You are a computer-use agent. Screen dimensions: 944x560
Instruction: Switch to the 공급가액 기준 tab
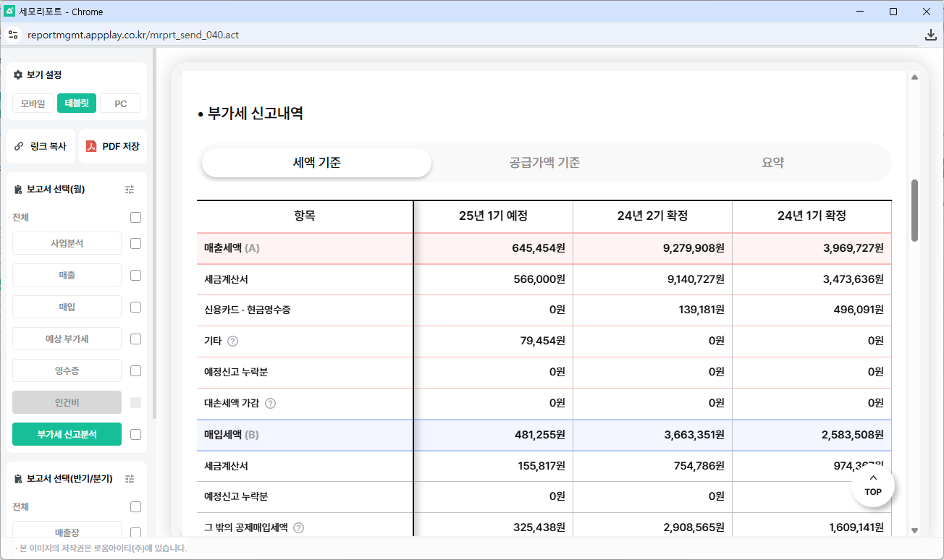(544, 163)
